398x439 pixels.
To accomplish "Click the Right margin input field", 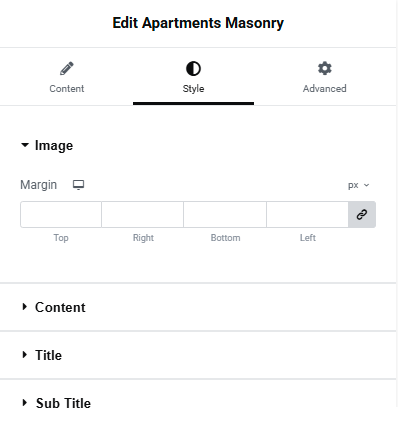I will (143, 214).
